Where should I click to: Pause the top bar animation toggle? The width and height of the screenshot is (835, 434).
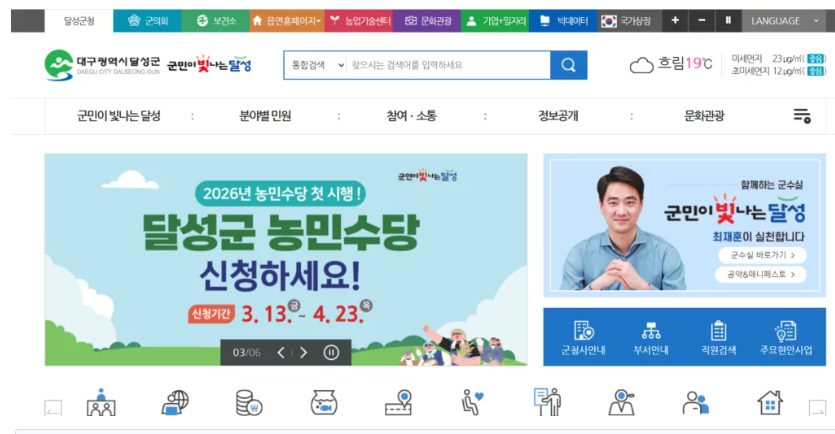728,21
